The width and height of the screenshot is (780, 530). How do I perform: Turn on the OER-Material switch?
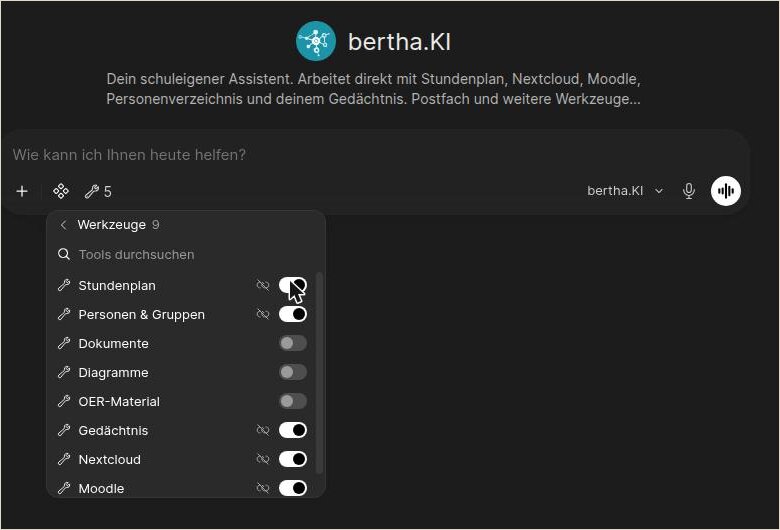(x=292, y=401)
